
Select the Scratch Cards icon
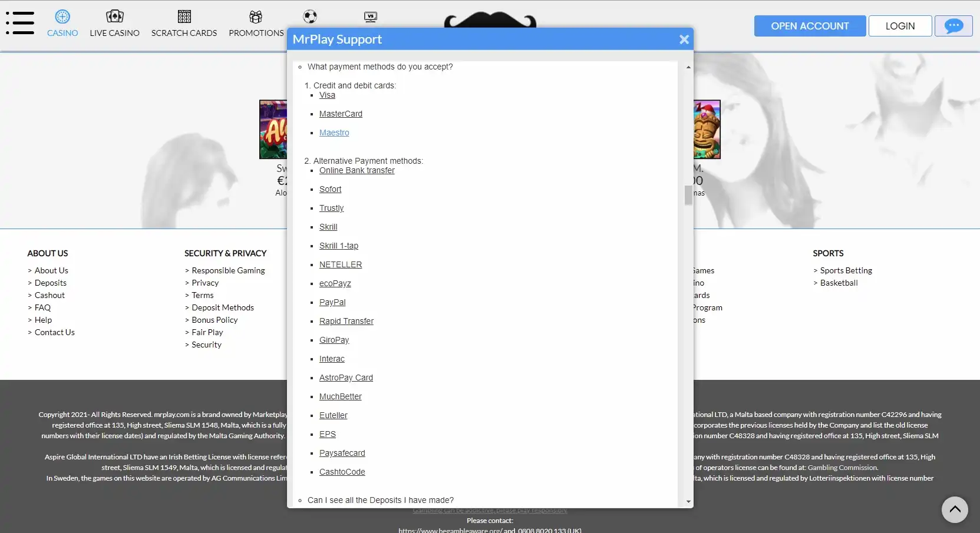184,16
